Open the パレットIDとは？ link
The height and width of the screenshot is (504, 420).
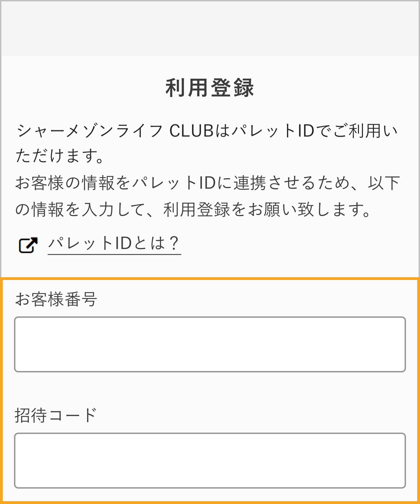coord(114,244)
